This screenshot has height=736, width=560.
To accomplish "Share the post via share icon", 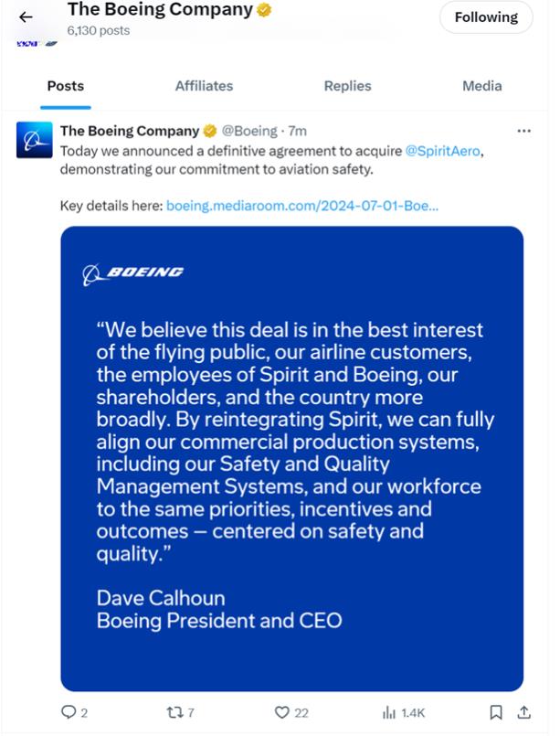I will [x=523, y=712].
